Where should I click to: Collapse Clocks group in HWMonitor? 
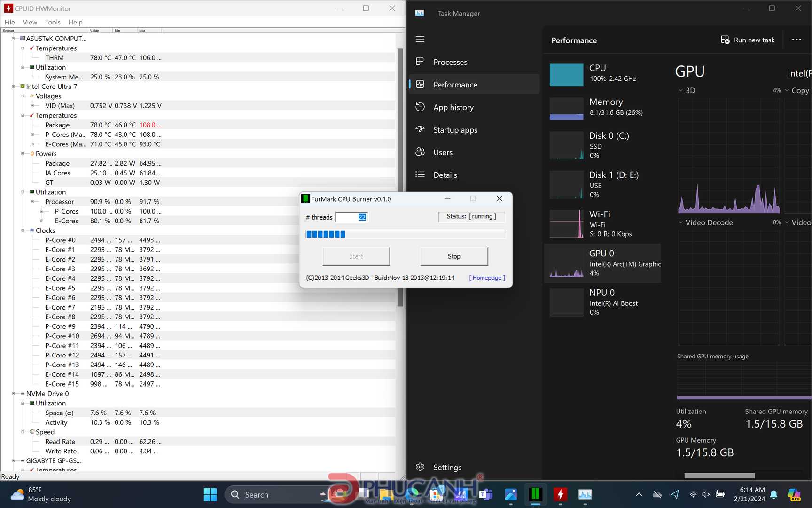[23, 230]
